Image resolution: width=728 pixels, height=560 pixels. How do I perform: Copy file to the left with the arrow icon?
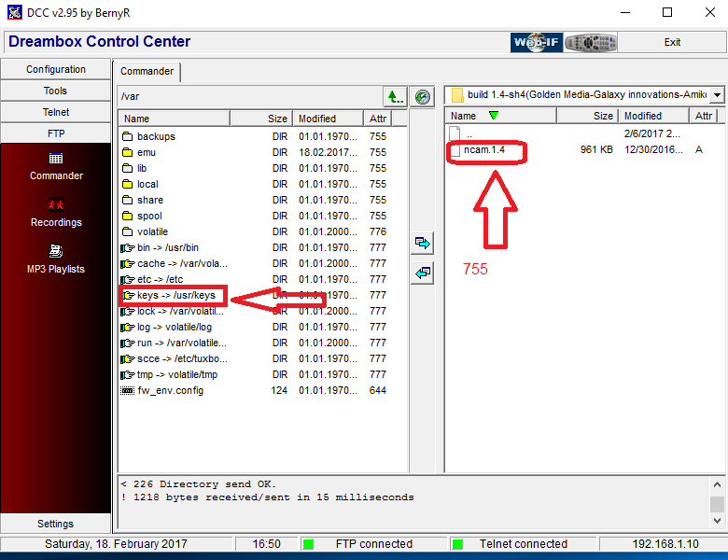click(x=422, y=273)
